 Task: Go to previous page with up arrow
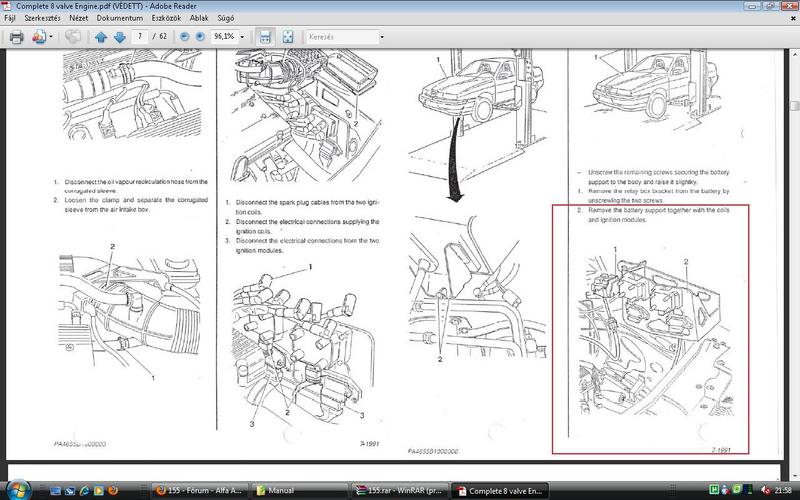101,37
